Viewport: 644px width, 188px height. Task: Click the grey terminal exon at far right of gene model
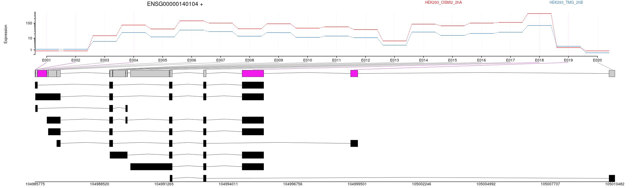click(612, 74)
